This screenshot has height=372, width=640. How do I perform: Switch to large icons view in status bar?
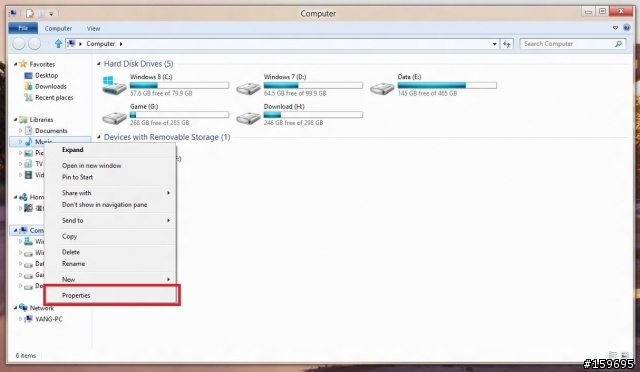[625, 355]
